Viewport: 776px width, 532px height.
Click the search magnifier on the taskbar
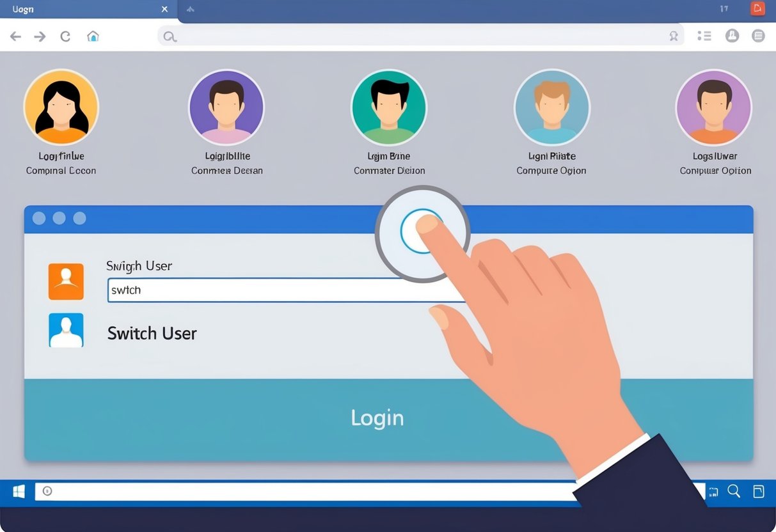click(x=733, y=491)
